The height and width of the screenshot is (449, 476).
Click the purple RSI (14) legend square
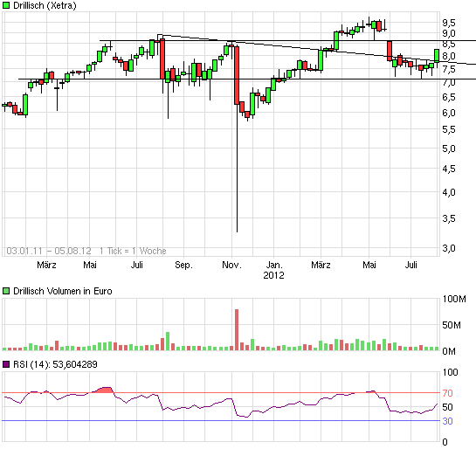tap(6, 364)
